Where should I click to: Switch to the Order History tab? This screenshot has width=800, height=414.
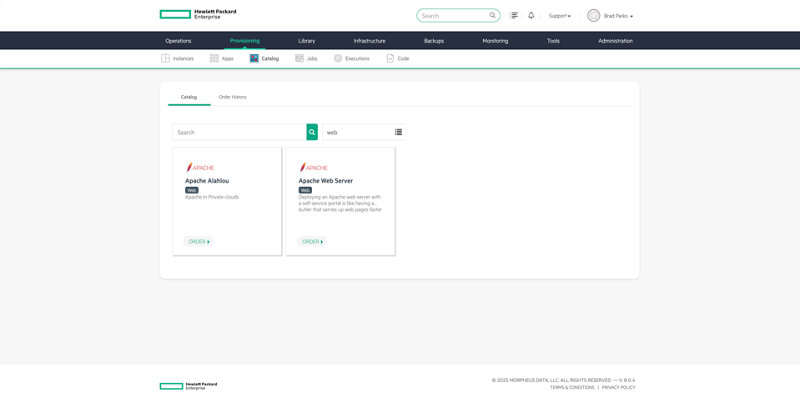232,97
